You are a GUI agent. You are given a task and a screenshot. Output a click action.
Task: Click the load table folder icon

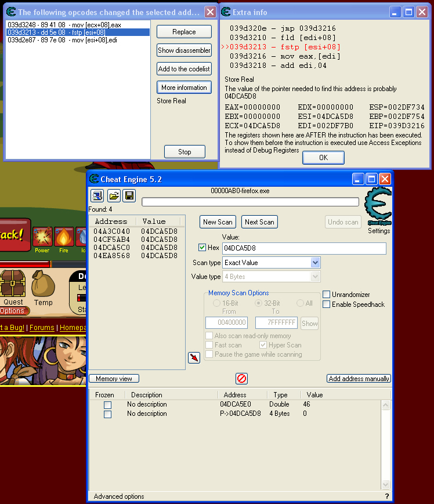113,195
